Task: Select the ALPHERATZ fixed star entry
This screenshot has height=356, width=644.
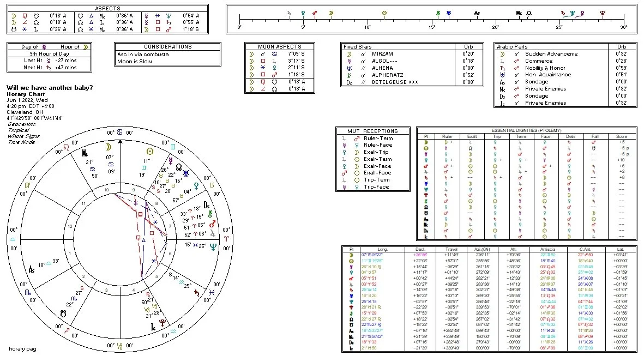Action: pos(387,75)
